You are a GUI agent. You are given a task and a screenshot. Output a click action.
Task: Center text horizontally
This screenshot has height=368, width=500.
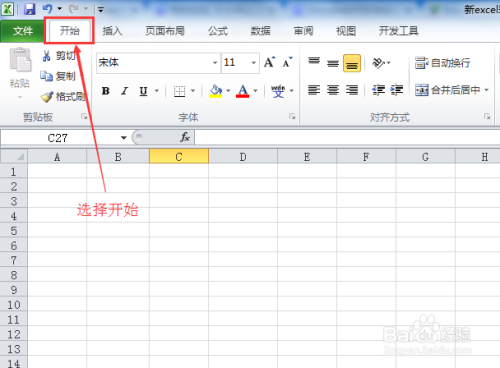(x=333, y=90)
